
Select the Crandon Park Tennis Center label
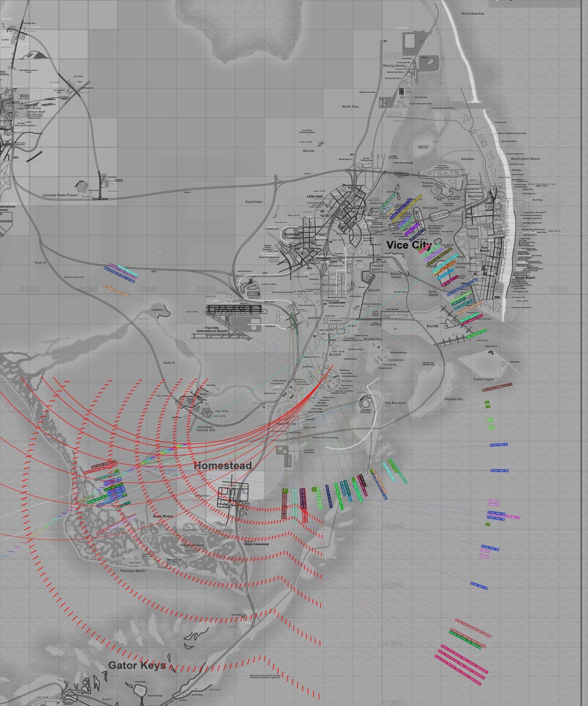[x=365, y=411]
